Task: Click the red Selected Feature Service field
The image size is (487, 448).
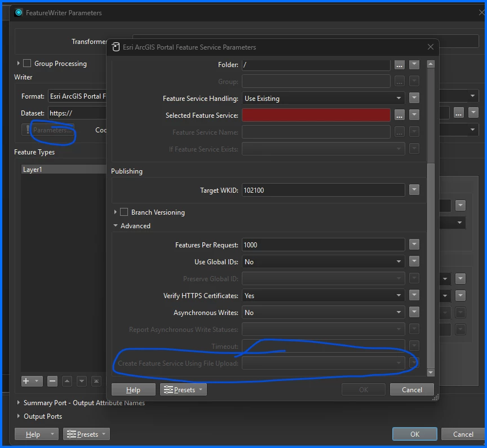Action: (316, 115)
